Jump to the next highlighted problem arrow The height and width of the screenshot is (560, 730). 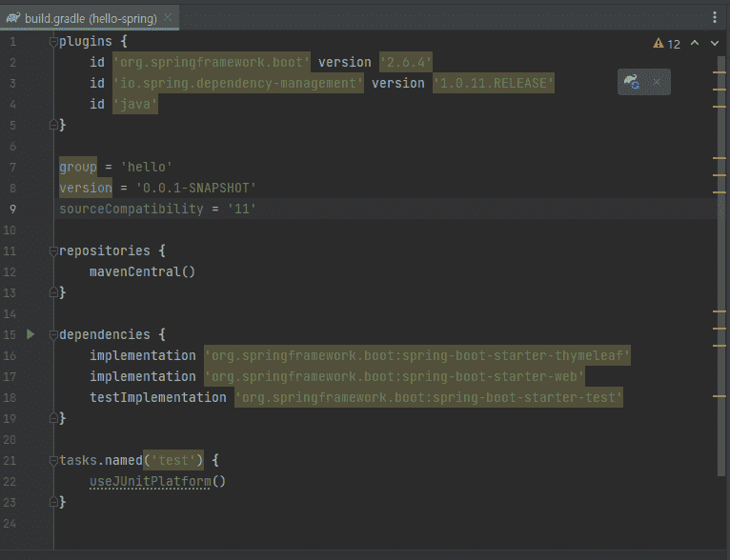[x=714, y=44]
